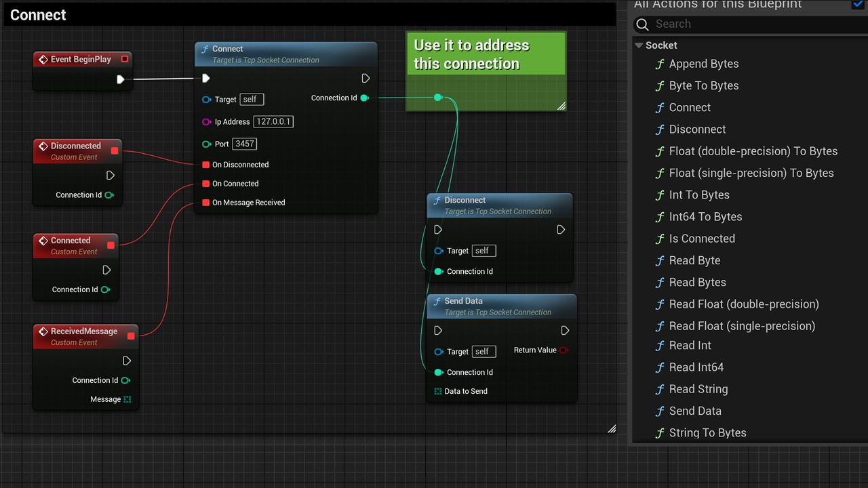Image resolution: width=868 pixels, height=488 pixels.
Task: Click the Connect comment box resize handle
Action: (x=612, y=428)
